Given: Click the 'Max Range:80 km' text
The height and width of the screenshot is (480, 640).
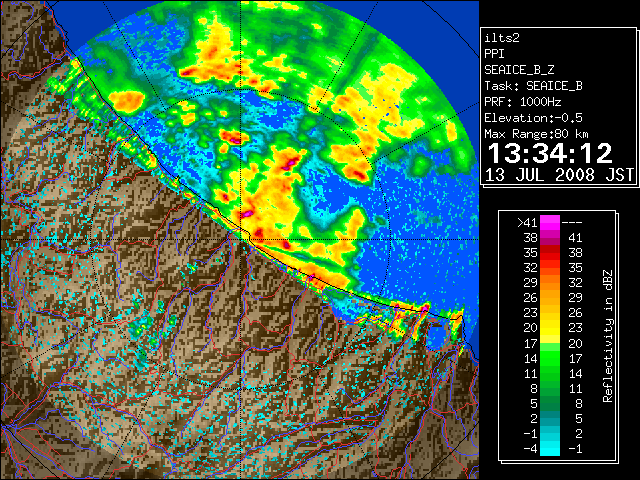Looking at the screenshot, I should pos(536,134).
